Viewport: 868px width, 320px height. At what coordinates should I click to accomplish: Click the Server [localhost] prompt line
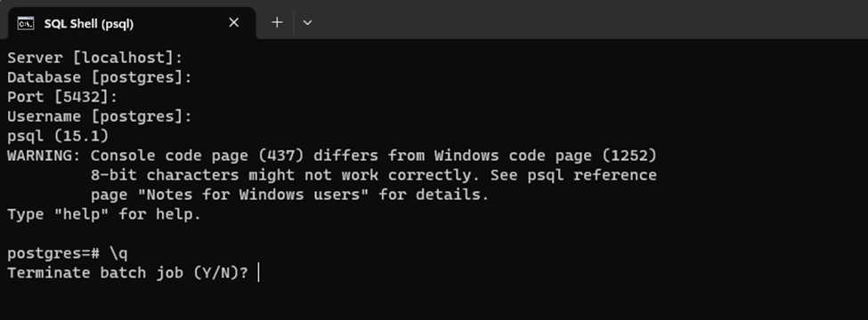94,58
